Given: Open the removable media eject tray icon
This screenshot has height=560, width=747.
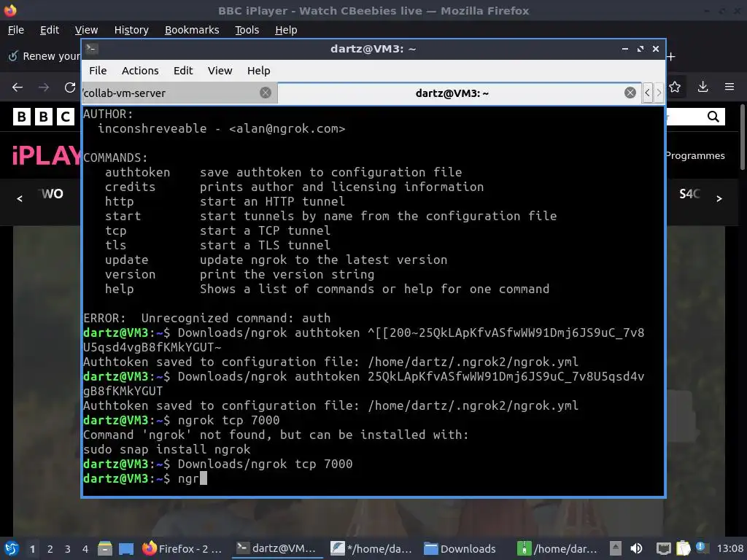Looking at the screenshot, I should 616,548.
